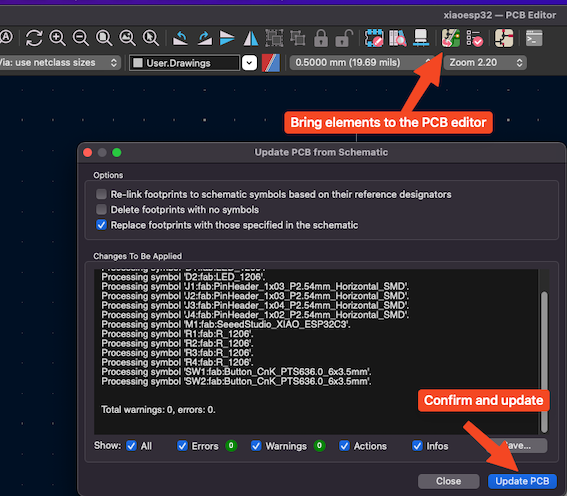Click the 'SW2' Button_CnK log line

click(x=236, y=381)
